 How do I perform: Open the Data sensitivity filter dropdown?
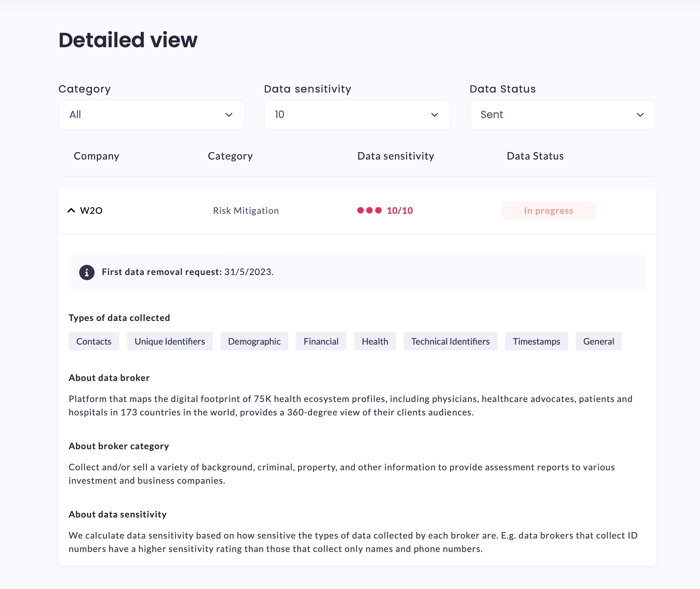pos(357,115)
